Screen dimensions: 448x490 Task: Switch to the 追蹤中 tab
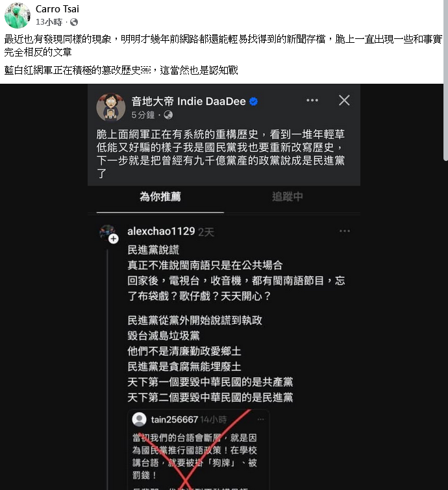[x=288, y=197]
